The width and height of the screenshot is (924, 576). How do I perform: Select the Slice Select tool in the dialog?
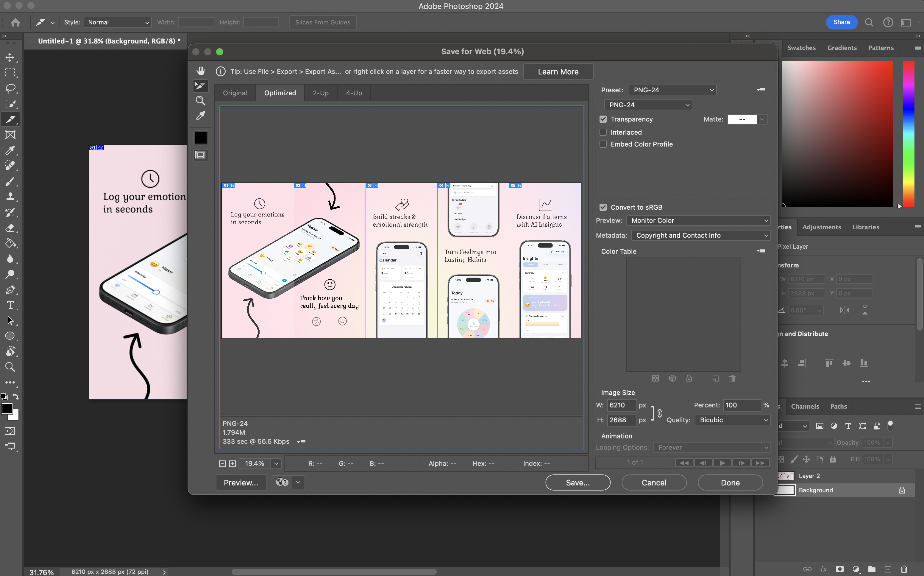(x=201, y=86)
